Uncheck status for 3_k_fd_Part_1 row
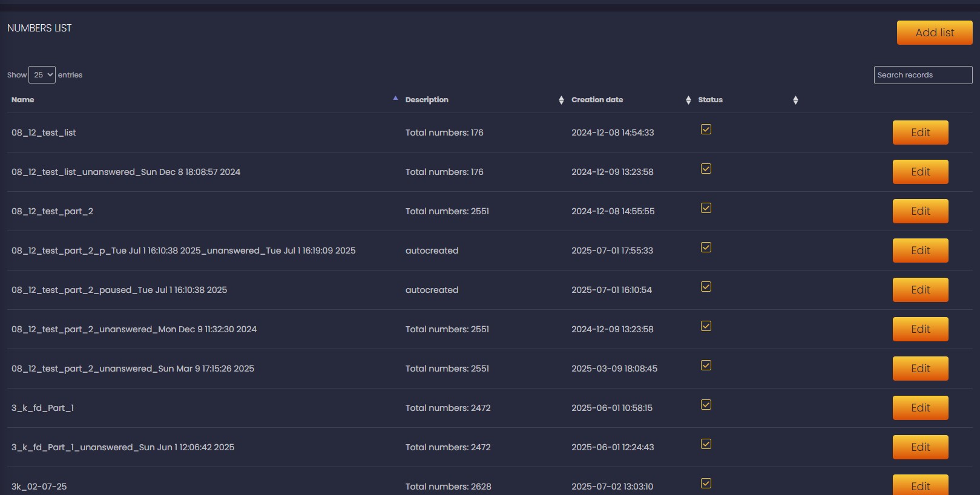Image resolution: width=980 pixels, height=495 pixels. [706, 405]
